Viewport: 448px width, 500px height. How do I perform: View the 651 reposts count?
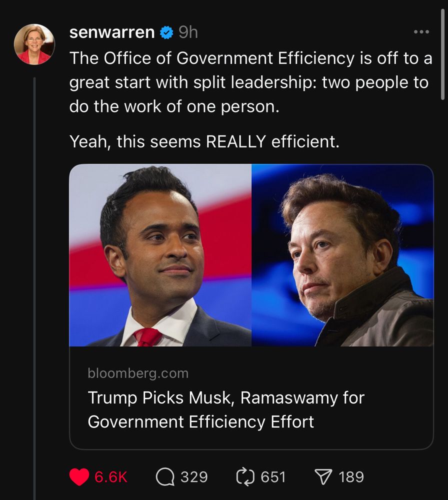pos(273,477)
